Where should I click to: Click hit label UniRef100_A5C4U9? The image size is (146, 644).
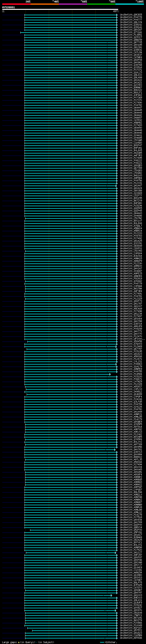(x=131, y=309)
